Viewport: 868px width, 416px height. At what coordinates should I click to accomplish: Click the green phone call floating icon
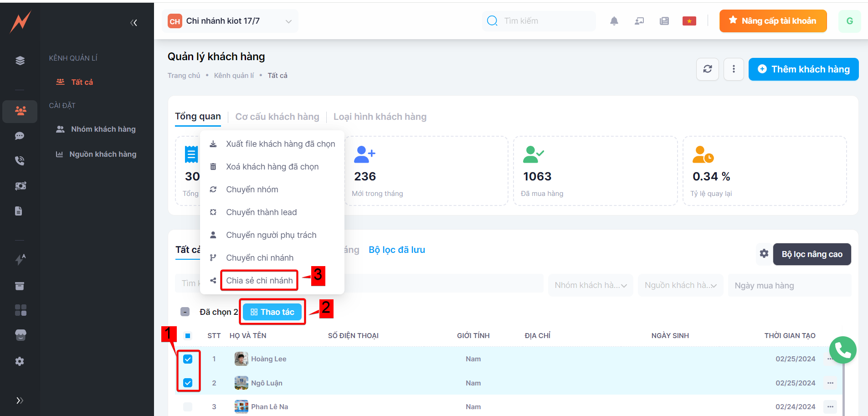pyautogui.click(x=842, y=350)
